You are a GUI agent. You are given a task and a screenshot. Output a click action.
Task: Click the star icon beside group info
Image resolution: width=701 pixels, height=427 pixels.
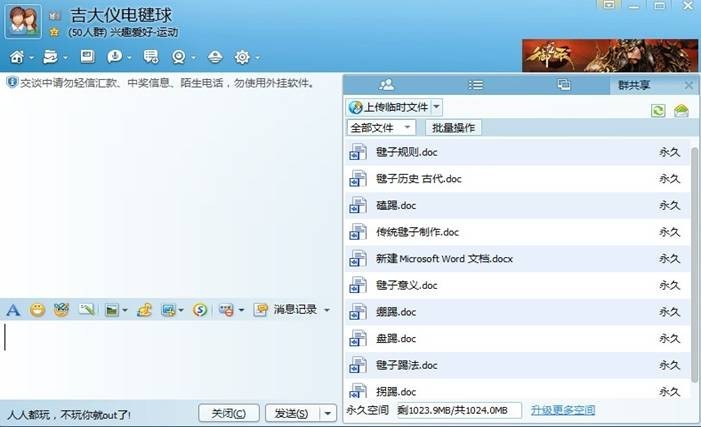point(53,33)
